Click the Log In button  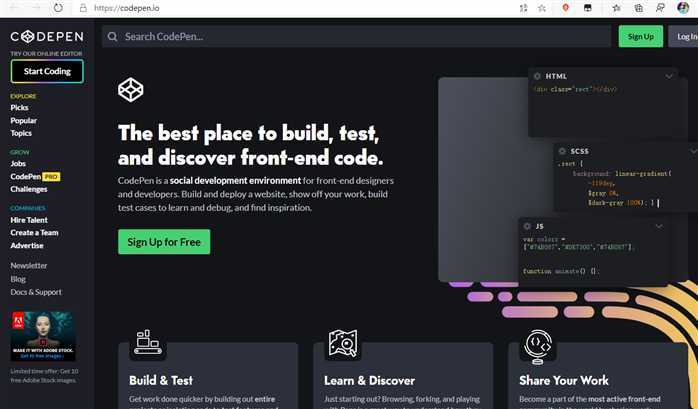(685, 36)
